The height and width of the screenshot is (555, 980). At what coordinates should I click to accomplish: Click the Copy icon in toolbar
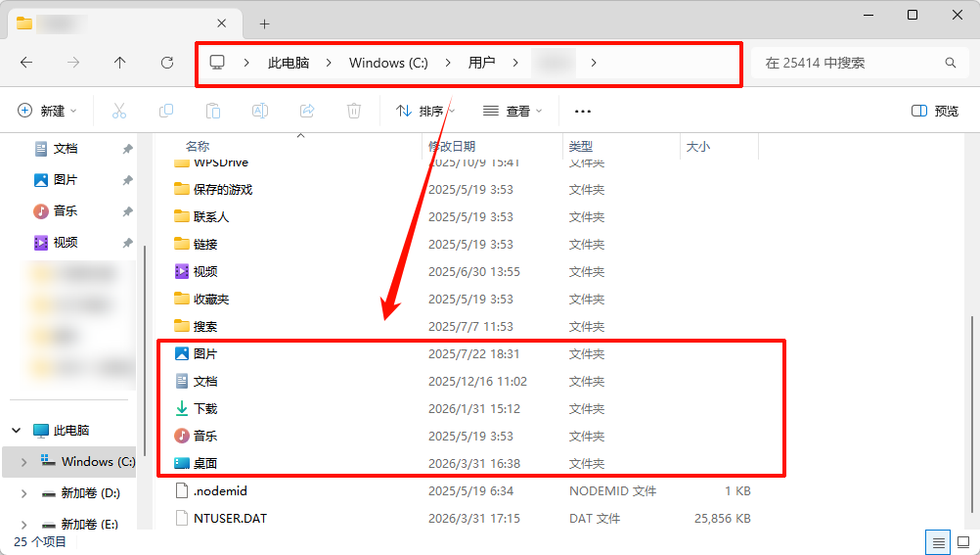(x=165, y=112)
